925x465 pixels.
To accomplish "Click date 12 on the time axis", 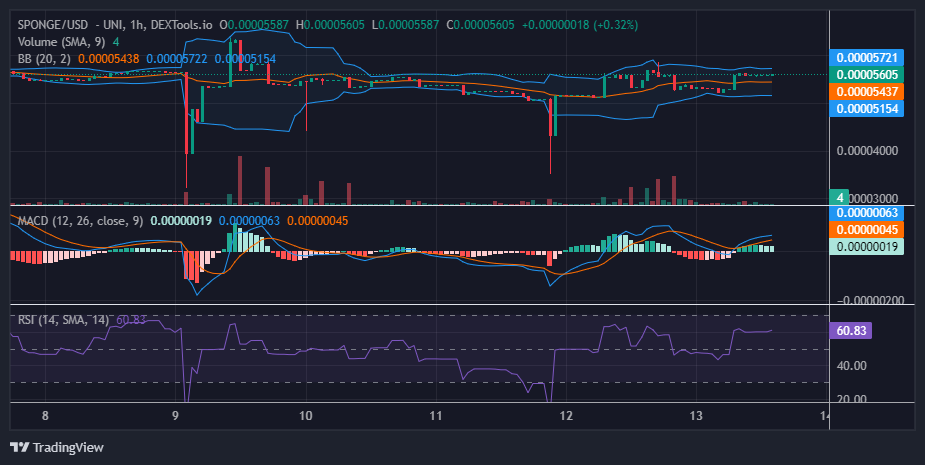I will (566, 415).
